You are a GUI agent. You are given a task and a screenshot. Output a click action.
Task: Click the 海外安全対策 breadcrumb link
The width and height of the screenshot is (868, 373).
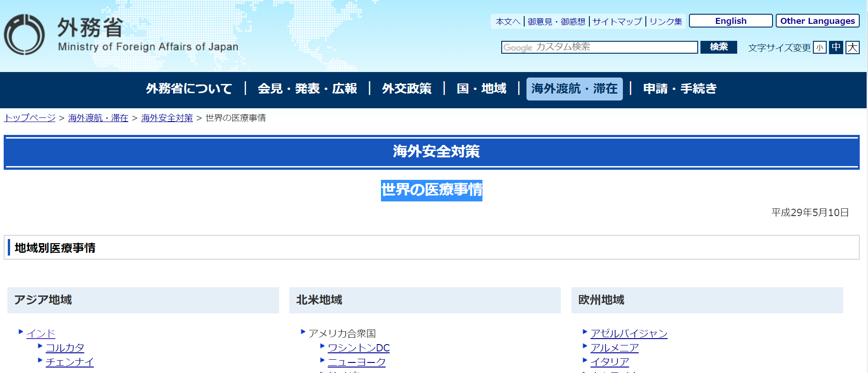(x=167, y=118)
